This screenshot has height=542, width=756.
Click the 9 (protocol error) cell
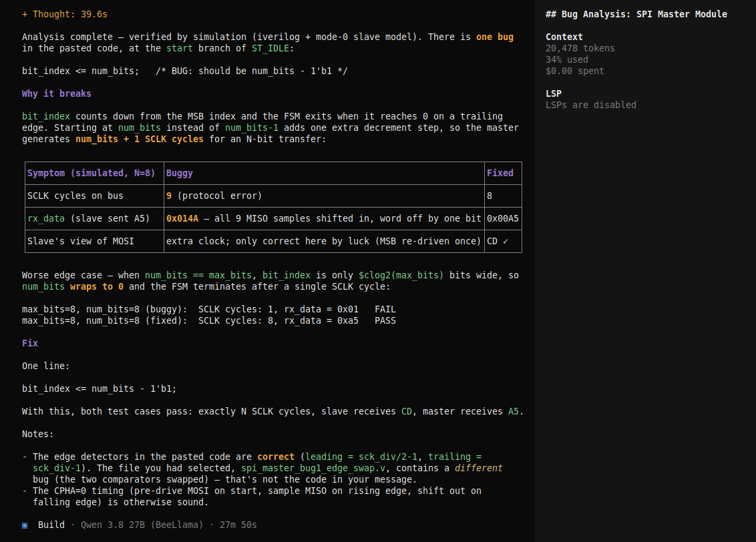(324, 196)
